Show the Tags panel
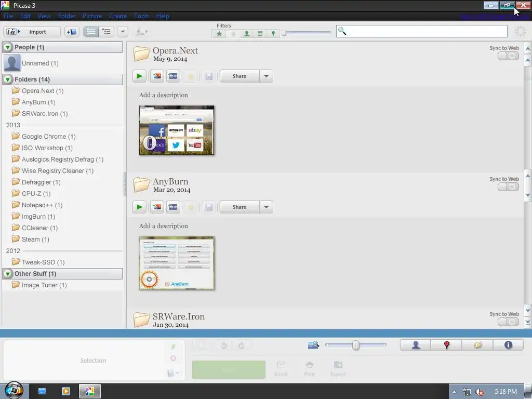 (477, 345)
